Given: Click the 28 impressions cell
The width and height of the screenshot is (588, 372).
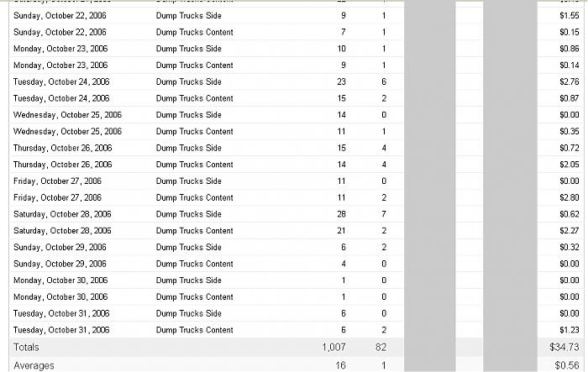Looking at the screenshot, I should [340, 214].
